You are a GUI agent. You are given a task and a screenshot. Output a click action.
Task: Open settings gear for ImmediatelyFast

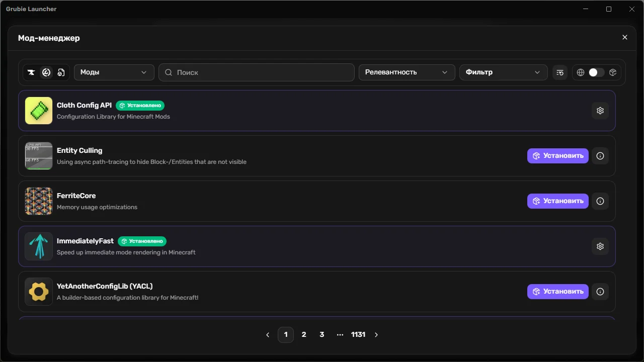(600, 246)
